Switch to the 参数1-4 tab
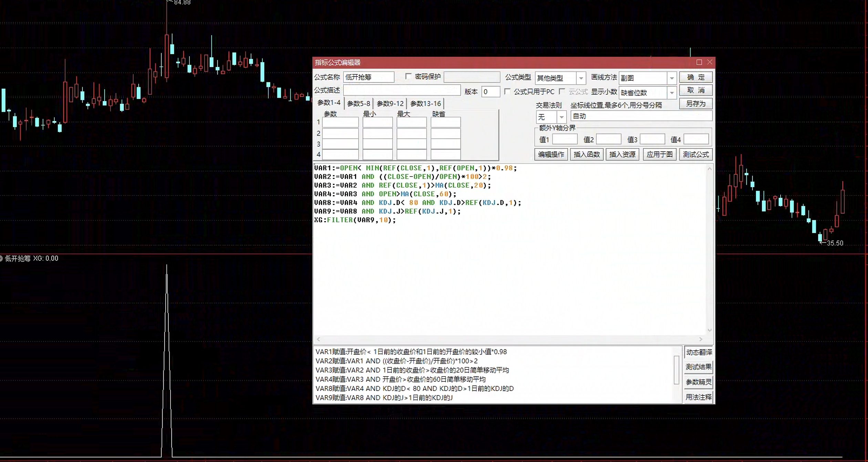The height and width of the screenshot is (462, 868). pyautogui.click(x=329, y=103)
